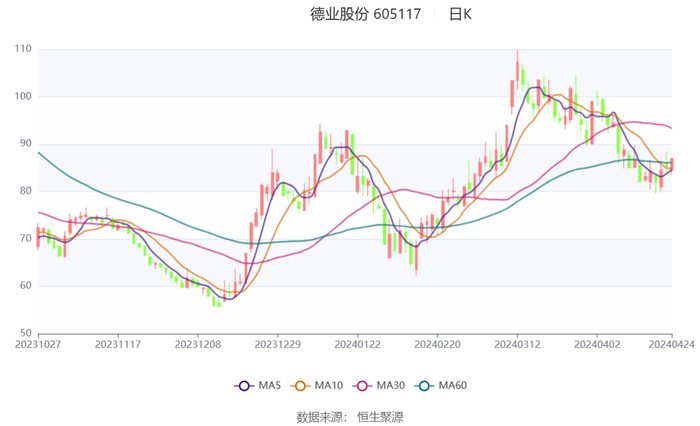Hide the MA60 series via legend
The height and width of the screenshot is (426, 700).
425,386
